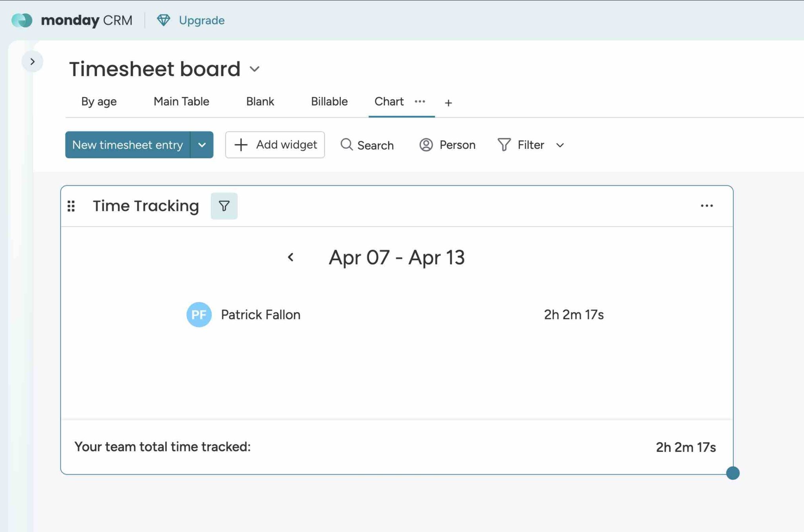Click the Upgrade diamond icon
Image resolution: width=804 pixels, height=532 pixels.
click(164, 20)
